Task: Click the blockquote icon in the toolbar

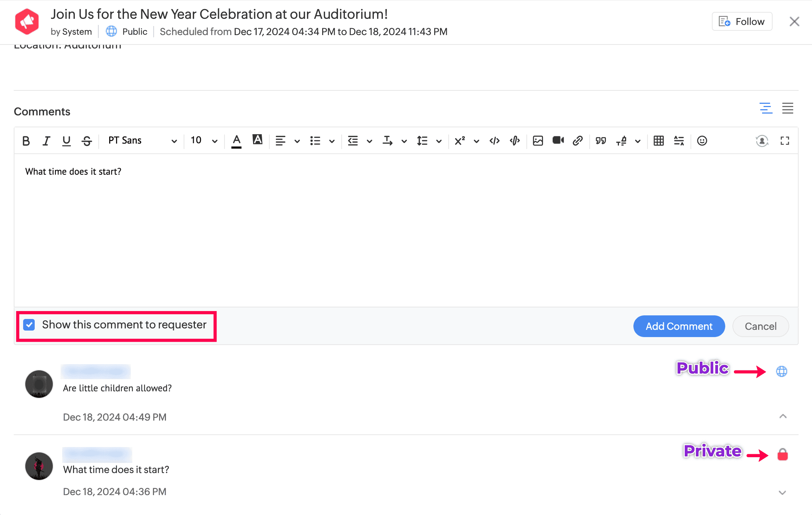Action: (600, 141)
